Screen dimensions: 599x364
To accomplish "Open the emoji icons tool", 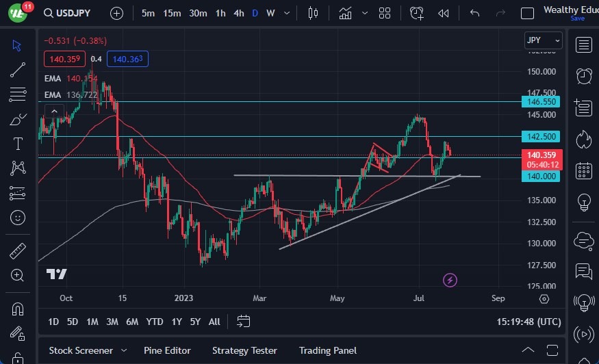I will click(x=18, y=218).
